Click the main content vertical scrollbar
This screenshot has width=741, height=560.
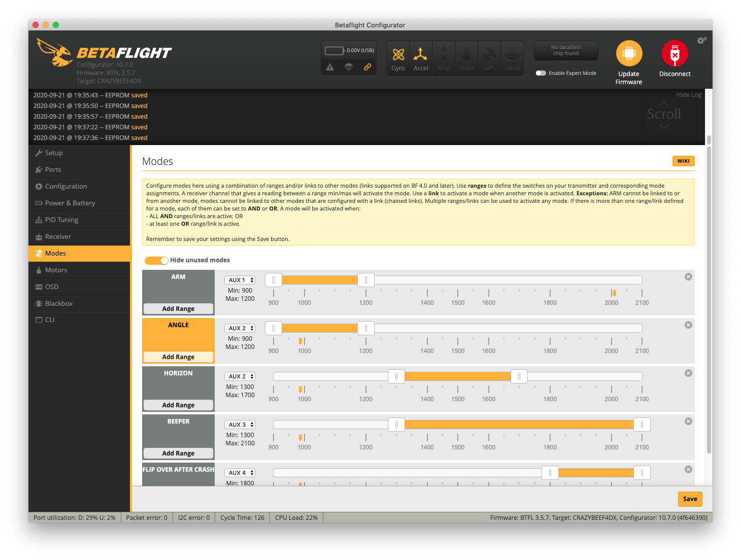709,301
